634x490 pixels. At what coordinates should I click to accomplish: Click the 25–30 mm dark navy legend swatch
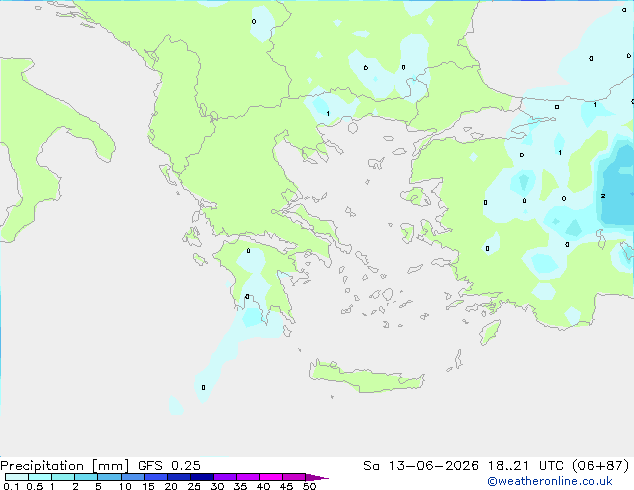[x=201, y=477]
